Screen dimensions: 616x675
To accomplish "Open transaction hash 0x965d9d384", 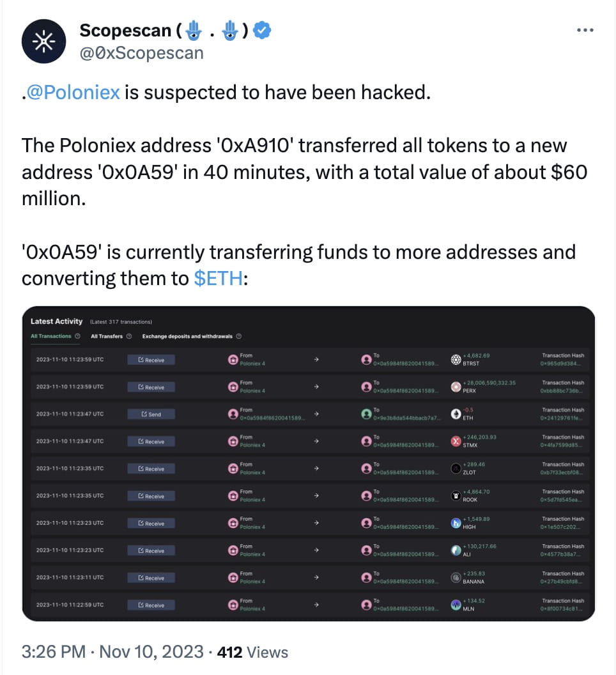I will [562, 362].
